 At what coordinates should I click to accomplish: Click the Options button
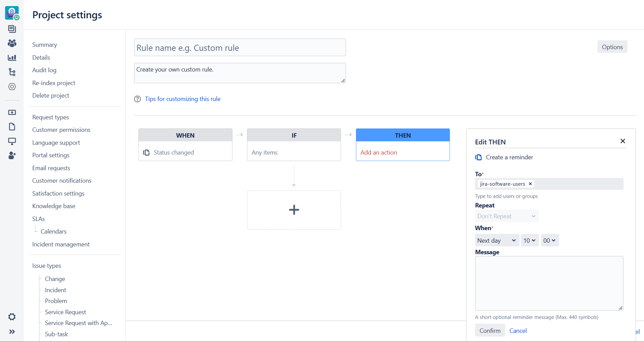[x=612, y=47]
